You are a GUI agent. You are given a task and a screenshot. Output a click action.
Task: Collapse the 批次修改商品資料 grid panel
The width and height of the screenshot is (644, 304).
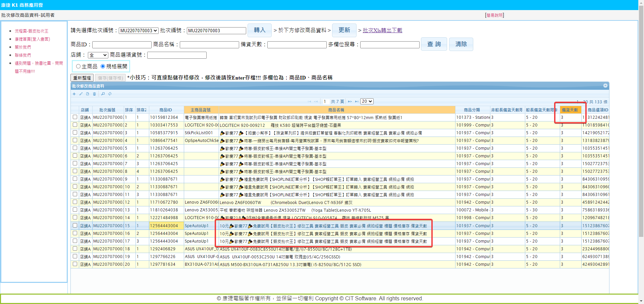point(605,86)
